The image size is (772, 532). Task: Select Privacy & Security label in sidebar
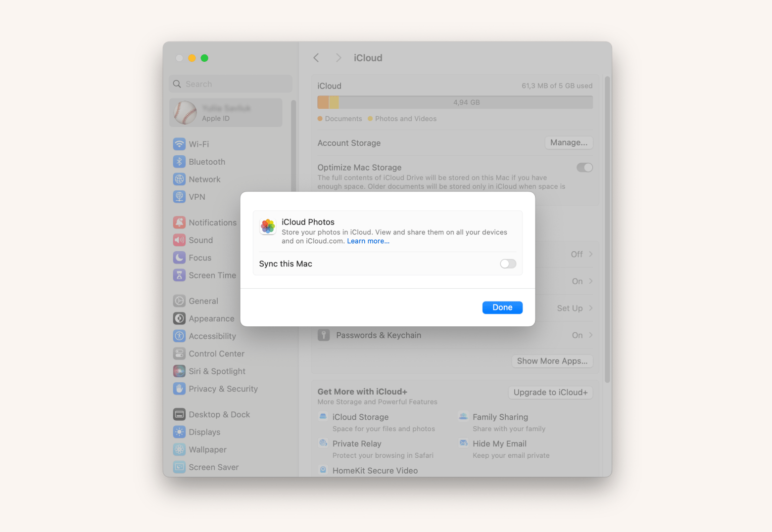tap(223, 389)
